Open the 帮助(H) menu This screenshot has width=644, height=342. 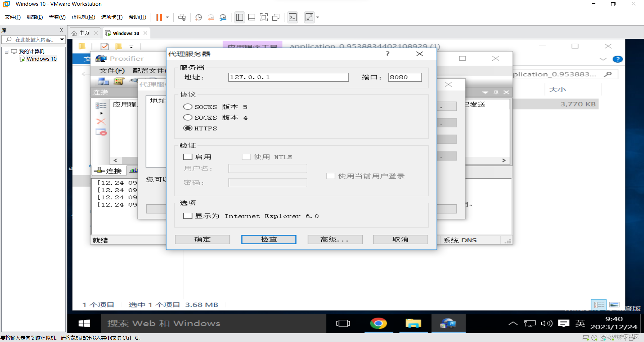pos(138,17)
